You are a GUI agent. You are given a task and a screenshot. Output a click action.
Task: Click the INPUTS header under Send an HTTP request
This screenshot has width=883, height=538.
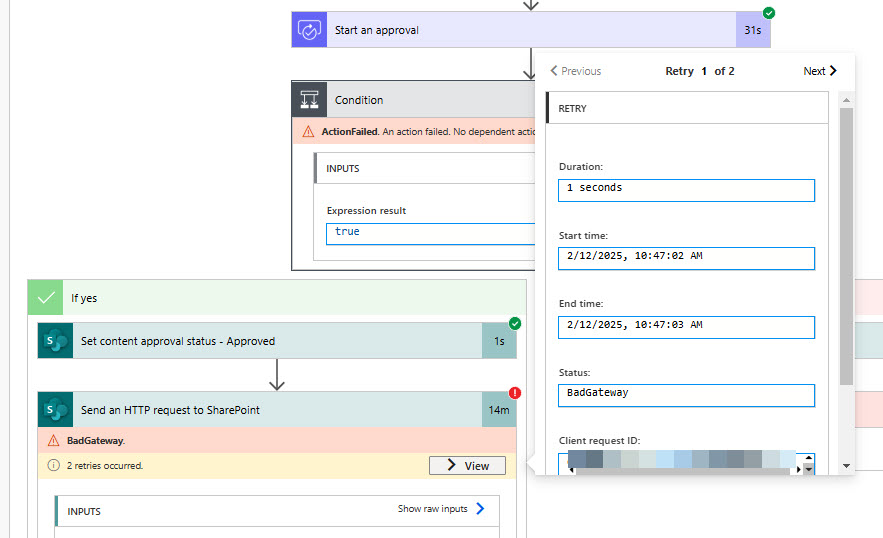click(x=277, y=511)
